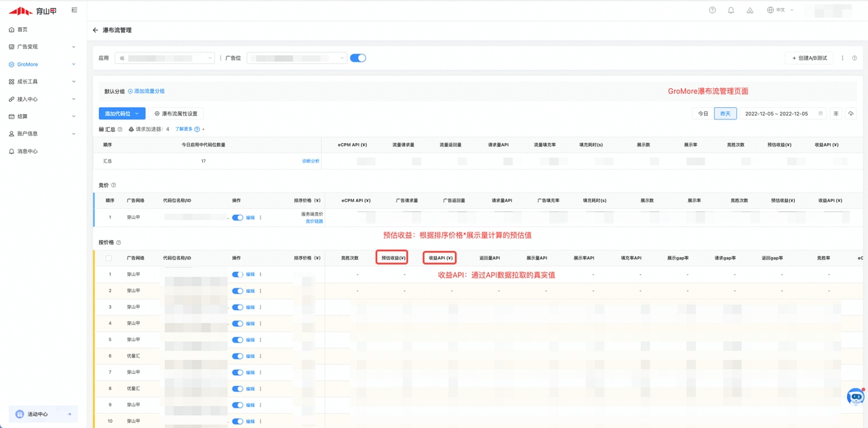Viewport: 868px width, 428px height.
Task: Click the date range 2022-12-05 input
Action: [x=783, y=114]
